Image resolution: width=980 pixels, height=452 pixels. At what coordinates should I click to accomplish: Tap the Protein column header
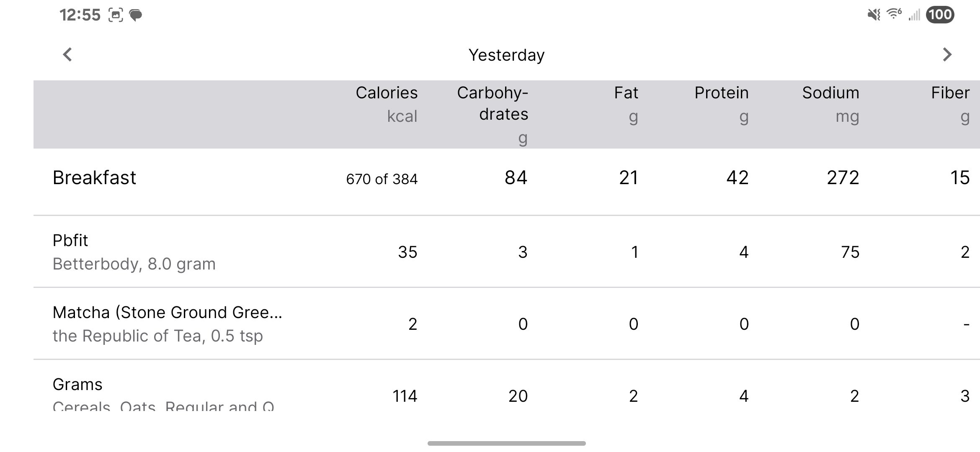coord(721,104)
